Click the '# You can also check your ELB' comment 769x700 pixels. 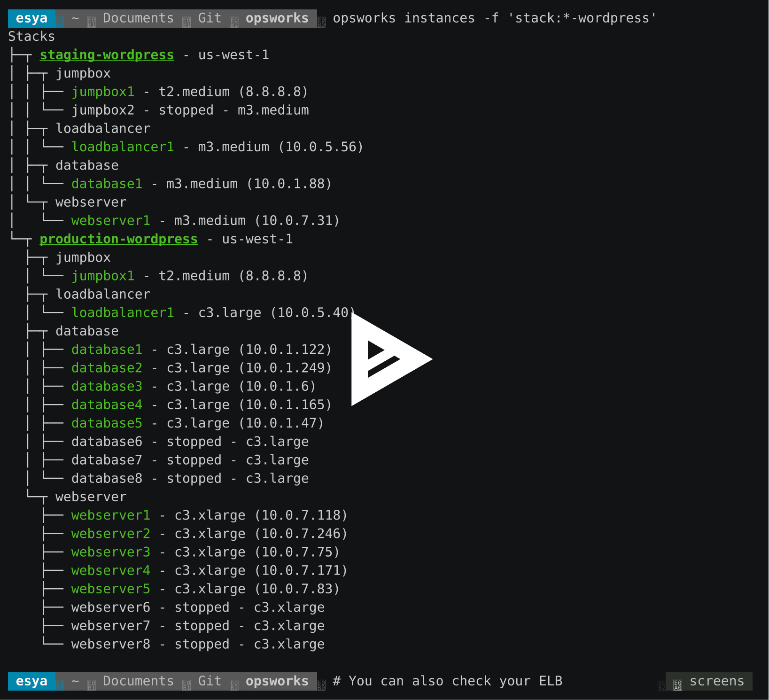(x=448, y=681)
